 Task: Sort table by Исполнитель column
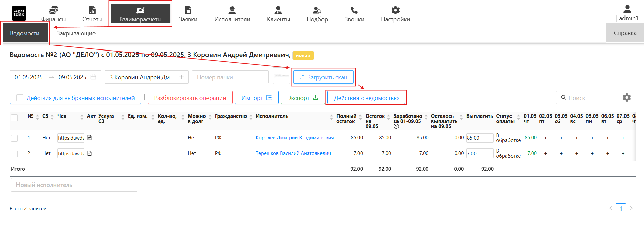[x=332, y=117]
